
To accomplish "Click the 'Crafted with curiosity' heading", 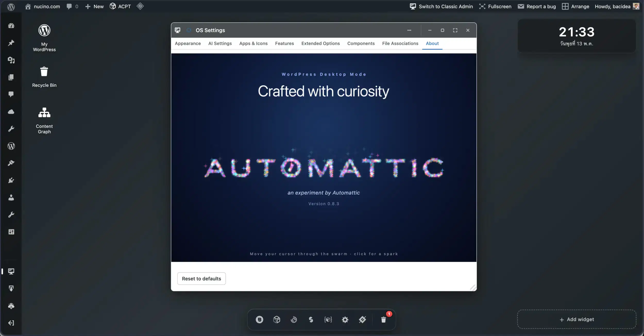I will 324,91.
